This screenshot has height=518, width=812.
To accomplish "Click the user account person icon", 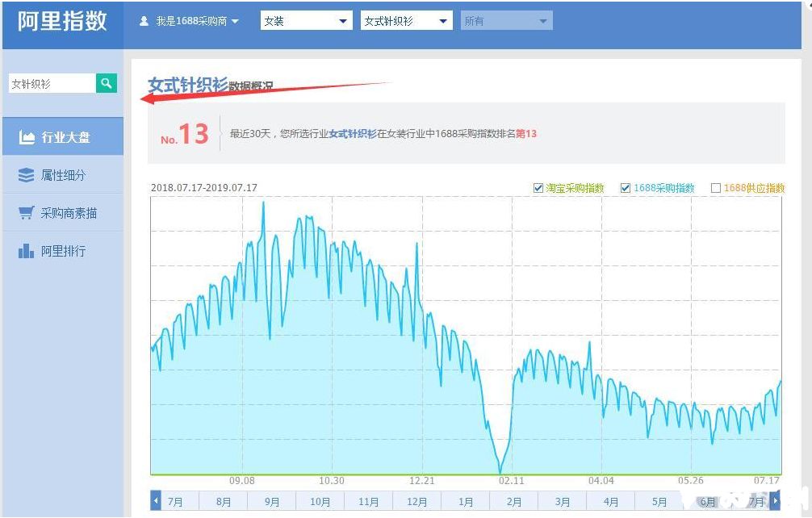I will pos(145,21).
